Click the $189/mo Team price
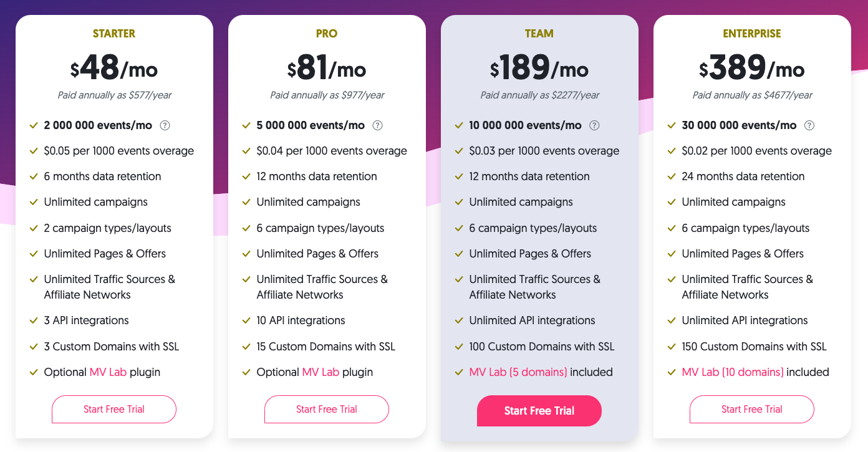Screen dimensions: 868x452 click(539, 68)
